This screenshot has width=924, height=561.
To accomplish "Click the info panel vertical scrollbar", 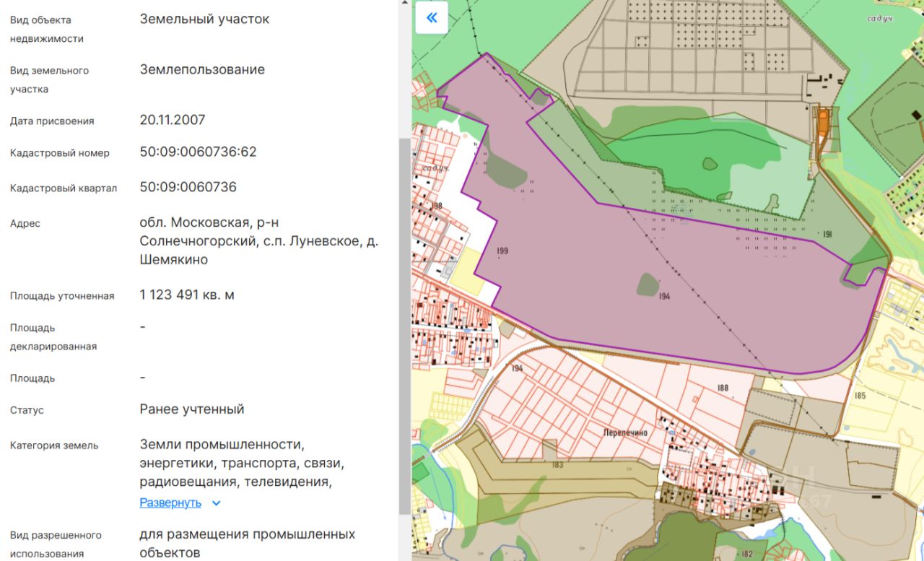I will 404,325.
